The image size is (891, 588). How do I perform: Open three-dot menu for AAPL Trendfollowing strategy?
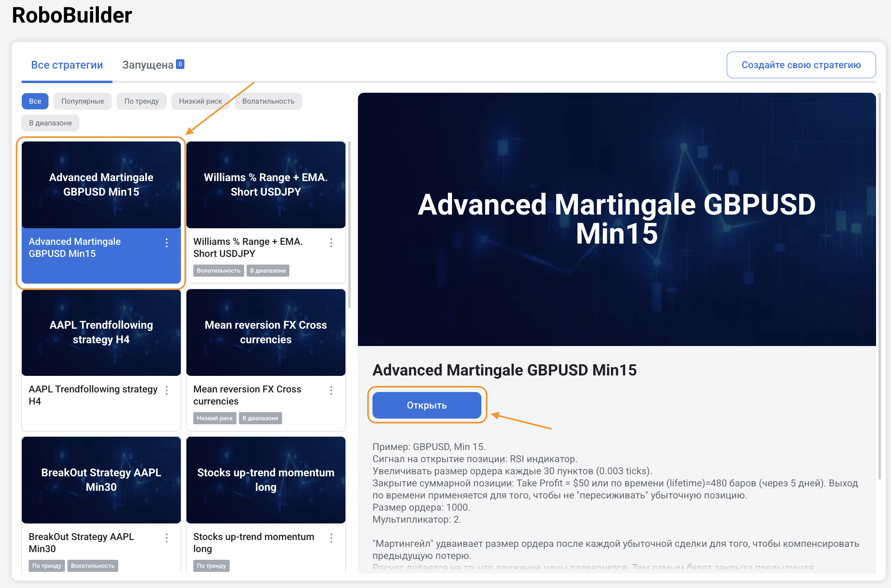pos(167,390)
